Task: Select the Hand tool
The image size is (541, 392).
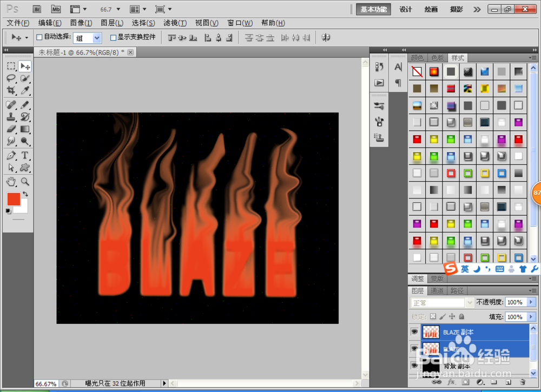Action: click(x=11, y=181)
